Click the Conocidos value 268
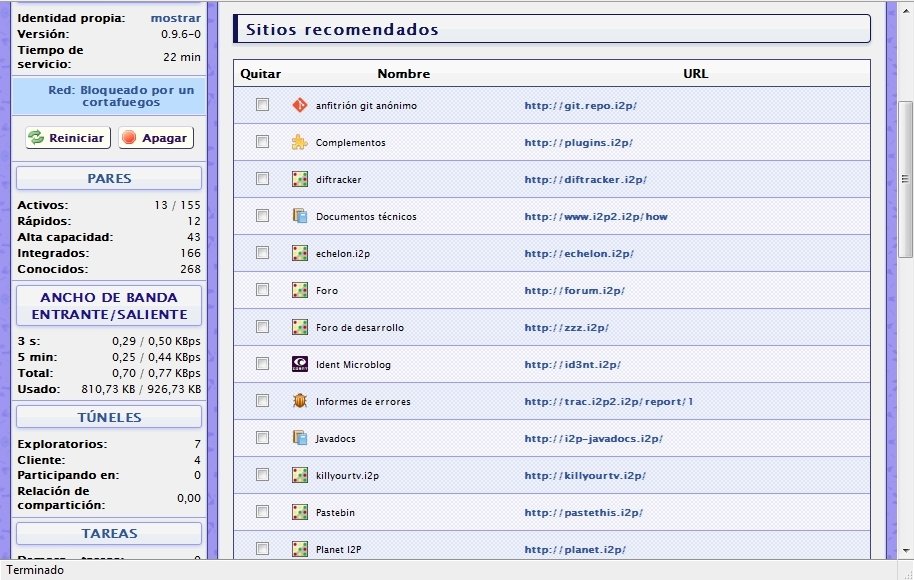The width and height of the screenshot is (914, 580). (190, 269)
